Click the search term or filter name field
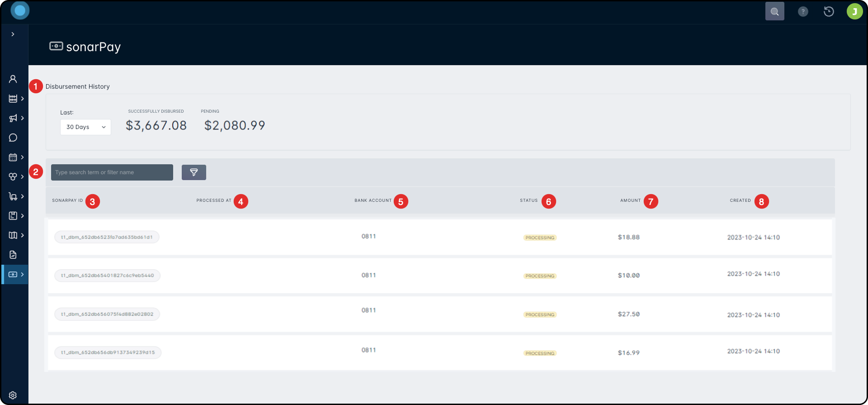 tap(112, 172)
